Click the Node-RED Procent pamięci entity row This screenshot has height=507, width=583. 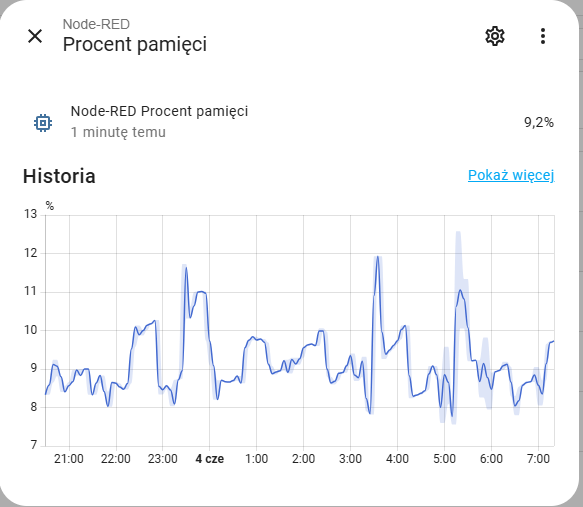[x=293, y=122]
